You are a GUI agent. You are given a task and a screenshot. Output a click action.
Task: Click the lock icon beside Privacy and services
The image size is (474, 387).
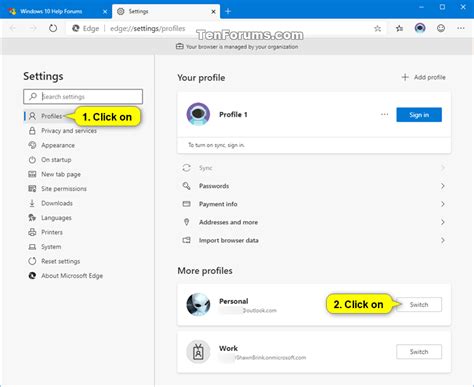click(32, 131)
